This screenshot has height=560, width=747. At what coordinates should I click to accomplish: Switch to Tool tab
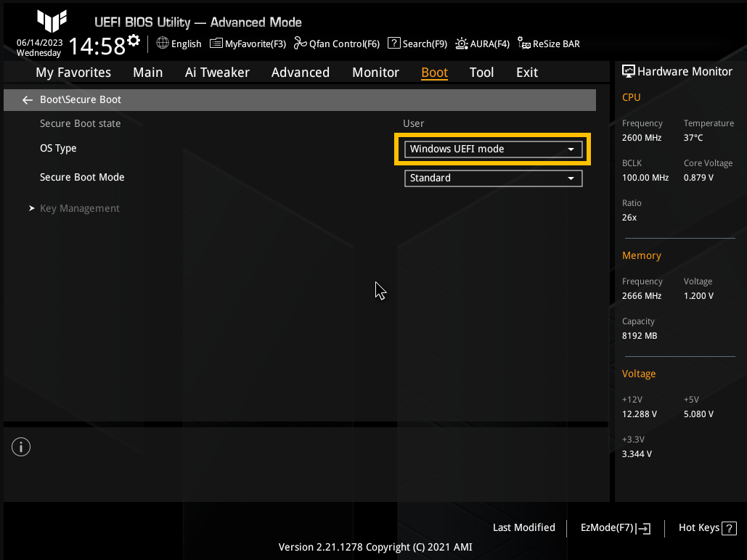click(481, 73)
